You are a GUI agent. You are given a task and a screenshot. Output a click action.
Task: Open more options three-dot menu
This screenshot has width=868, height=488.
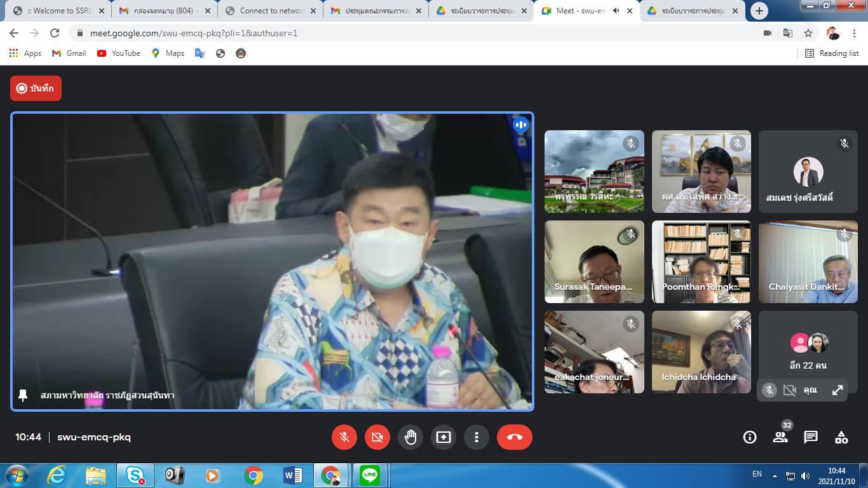click(477, 437)
